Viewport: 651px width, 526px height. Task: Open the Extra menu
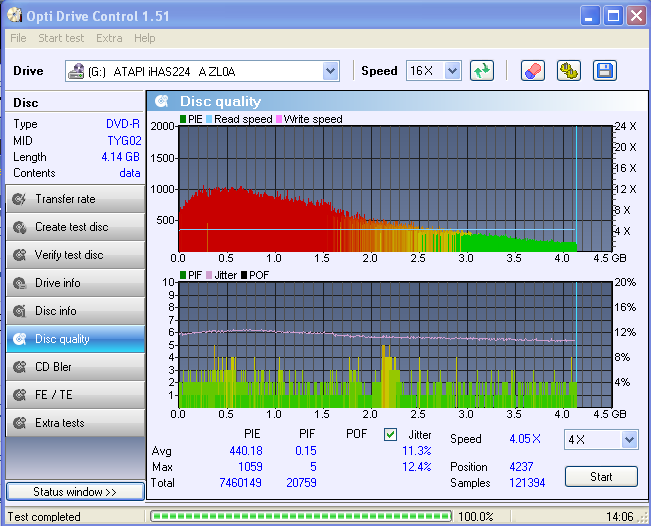click(109, 38)
